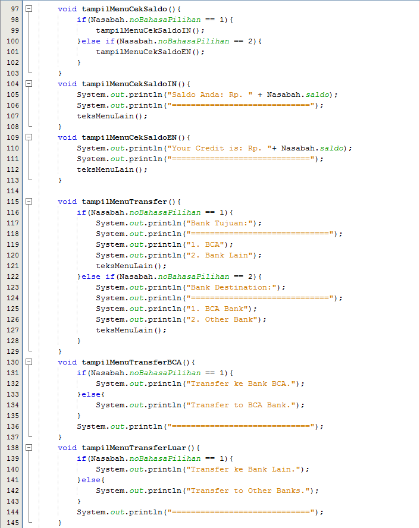420x528 pixels.
Task: Click the string "Transfer ke Bank Lain."
Action: coord(243,469)
